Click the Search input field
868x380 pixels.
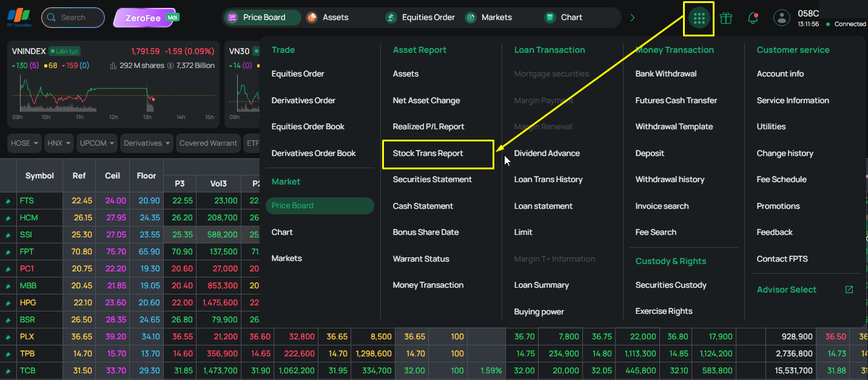click(x=73, y=18)
